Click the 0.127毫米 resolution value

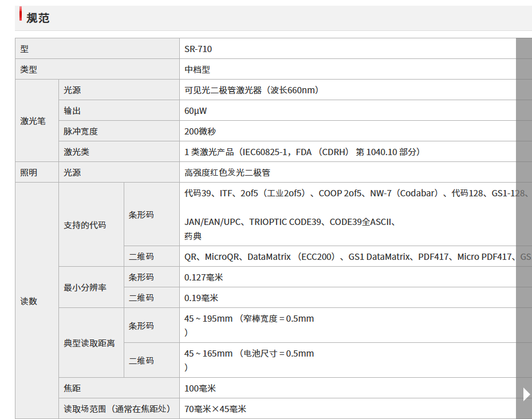tap(203, 278)
